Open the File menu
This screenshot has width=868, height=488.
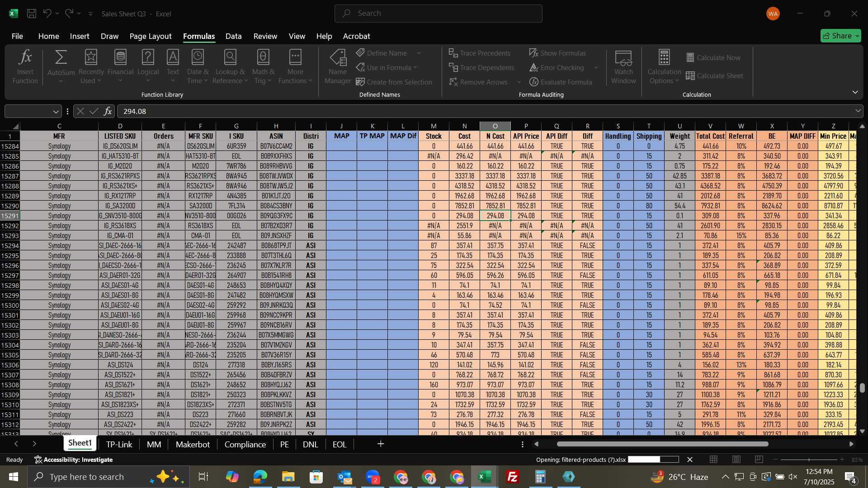point(17,36)
